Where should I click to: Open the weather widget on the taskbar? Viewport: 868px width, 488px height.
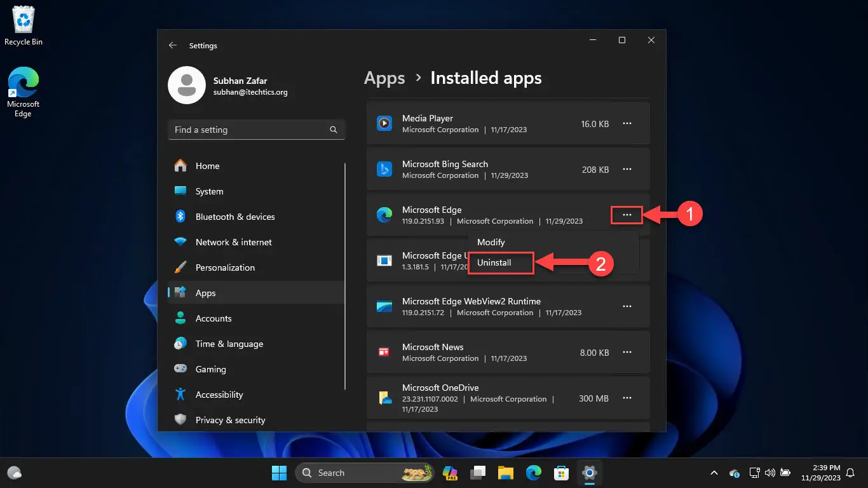[15, 473]
